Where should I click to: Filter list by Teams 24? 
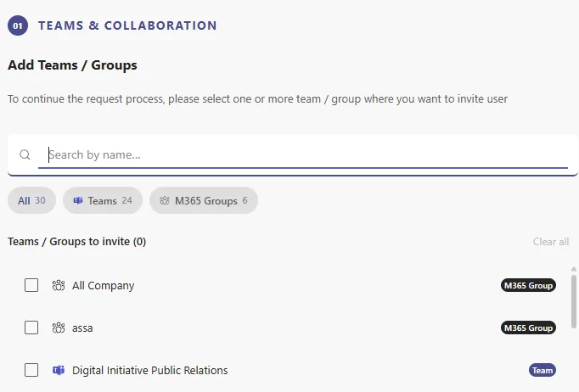[103, 200]
